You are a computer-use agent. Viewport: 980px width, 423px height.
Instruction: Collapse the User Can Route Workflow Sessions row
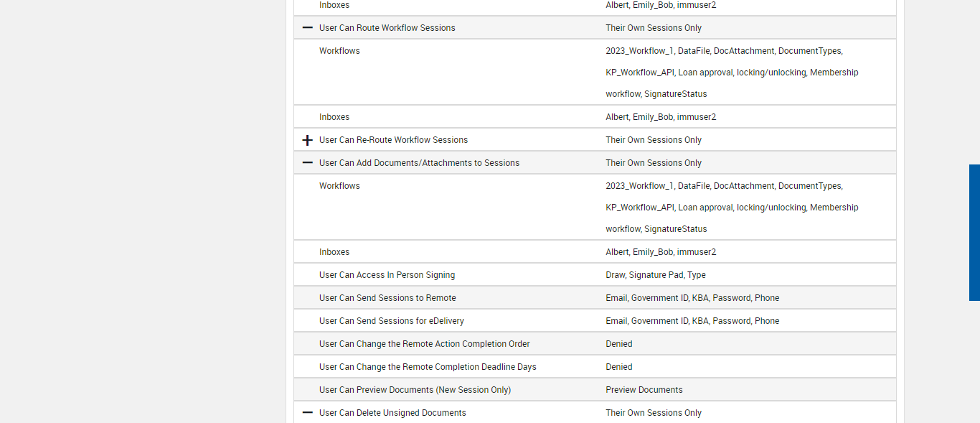(308, 28)
